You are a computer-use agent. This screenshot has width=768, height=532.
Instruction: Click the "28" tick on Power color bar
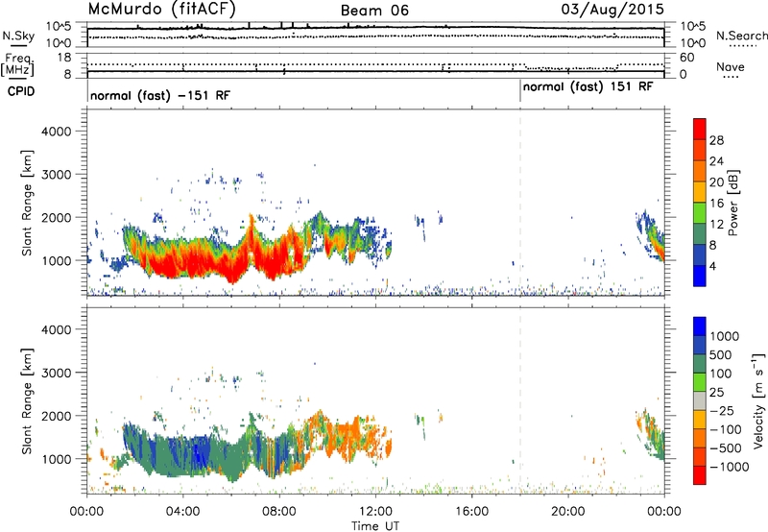[x=716, y=140]
